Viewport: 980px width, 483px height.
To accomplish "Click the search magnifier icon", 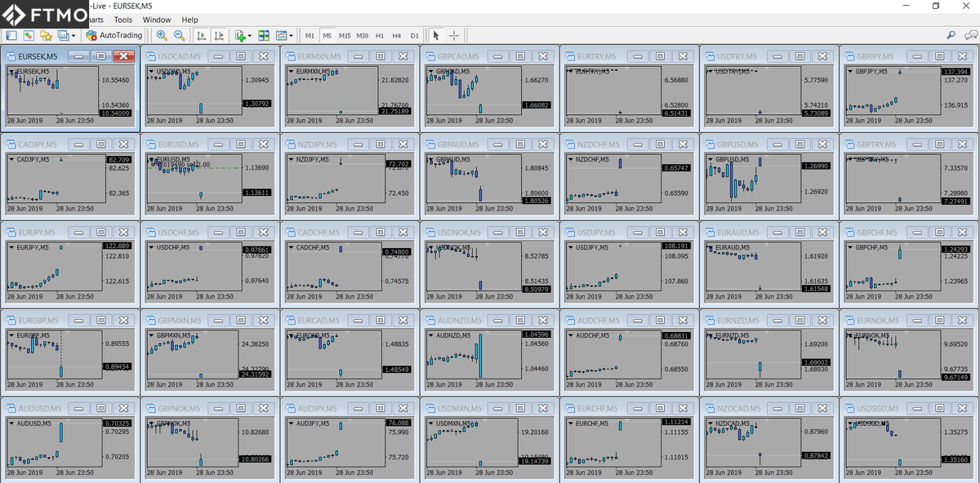I will (951, 35).
